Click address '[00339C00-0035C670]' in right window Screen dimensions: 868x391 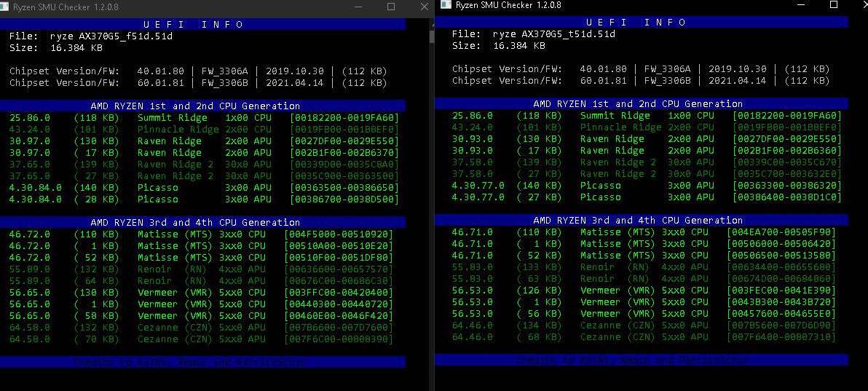point(787,162)
